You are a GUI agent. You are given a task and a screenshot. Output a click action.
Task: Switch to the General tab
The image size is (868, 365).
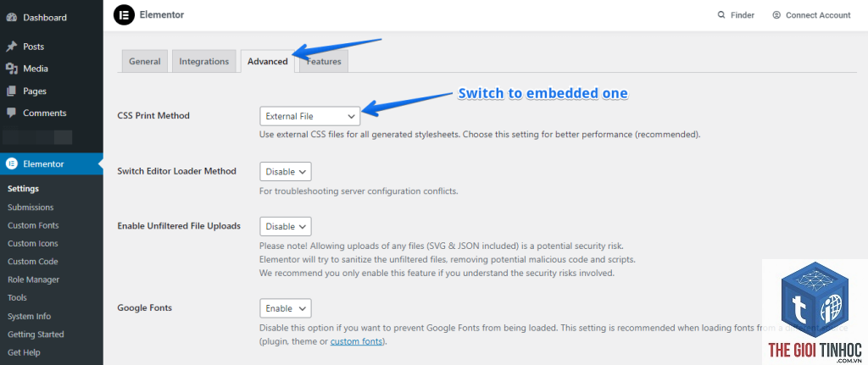point(144,61)
